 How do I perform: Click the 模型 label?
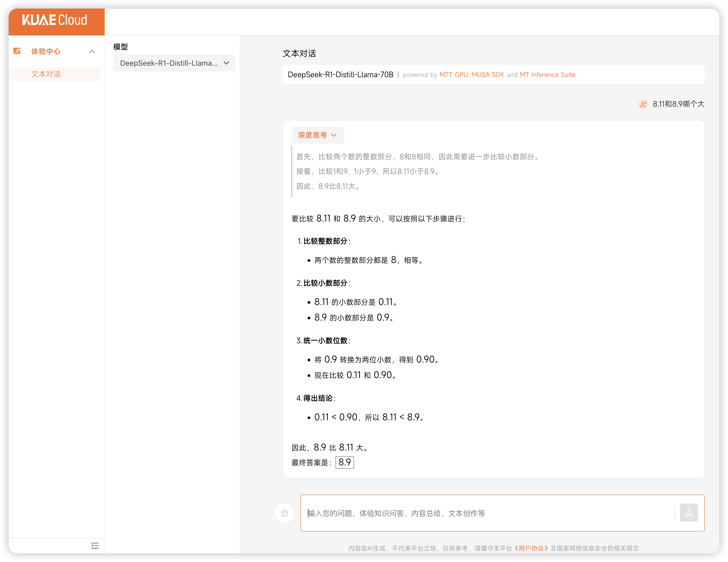click(120, 47)
